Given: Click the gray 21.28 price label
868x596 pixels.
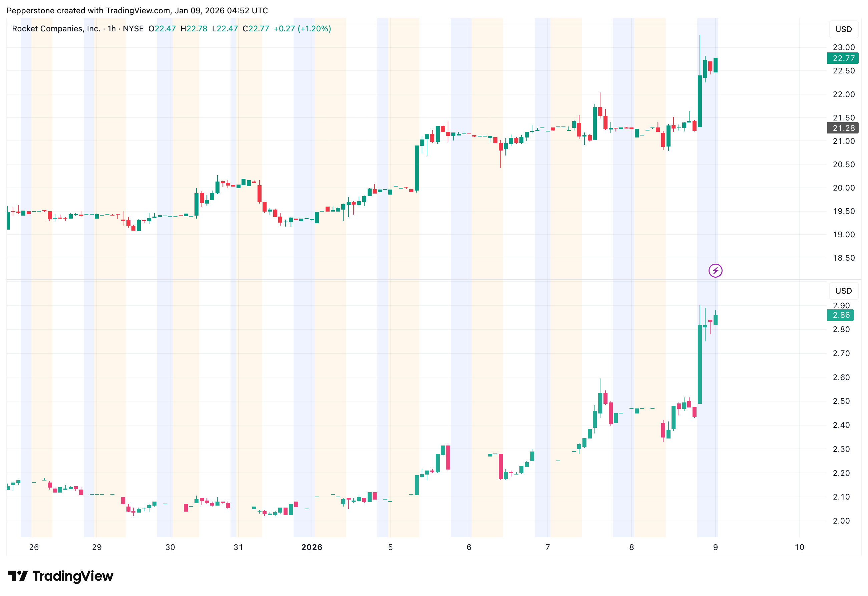Looking at the screenshot, I should coord(843,128).
